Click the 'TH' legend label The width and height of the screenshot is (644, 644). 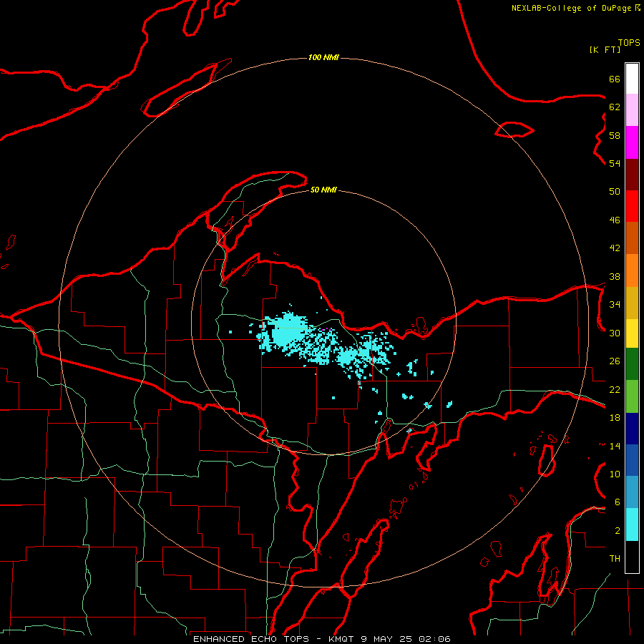click(615, 559)
